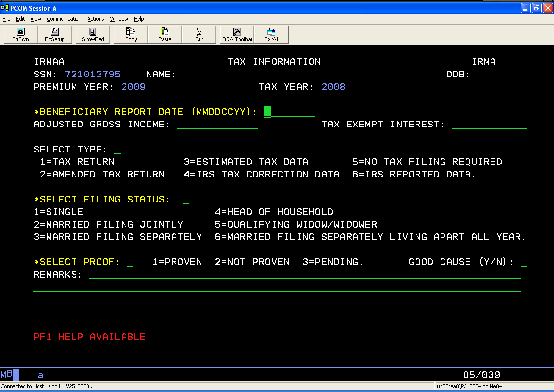Screen dimensions: 554x392
Task: Click the Select Filing Status entry field
Action: pyautogui.click(x=187, y=199)
